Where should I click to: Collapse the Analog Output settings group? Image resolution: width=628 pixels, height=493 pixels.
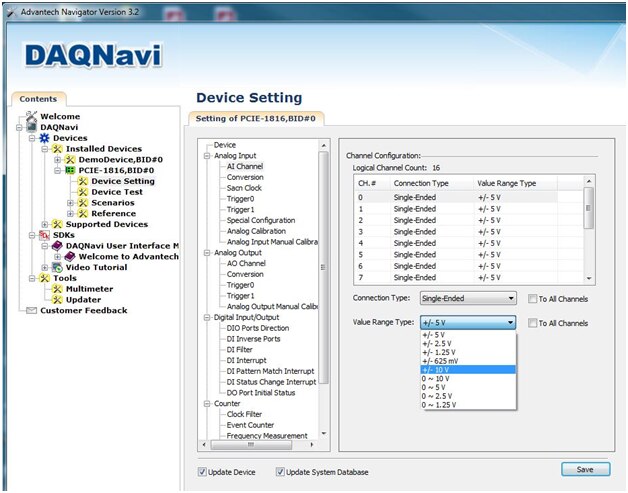pos(207,253)
